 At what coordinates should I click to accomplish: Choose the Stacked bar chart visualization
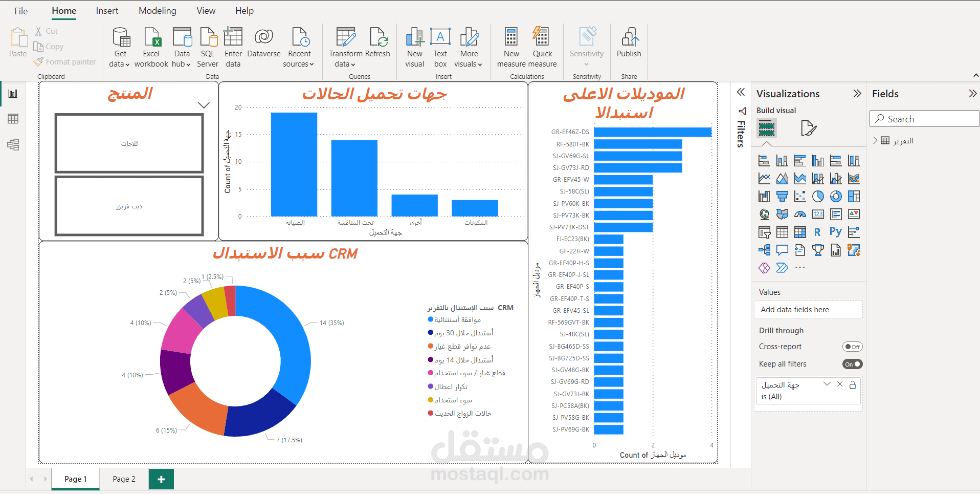[764, 161]
